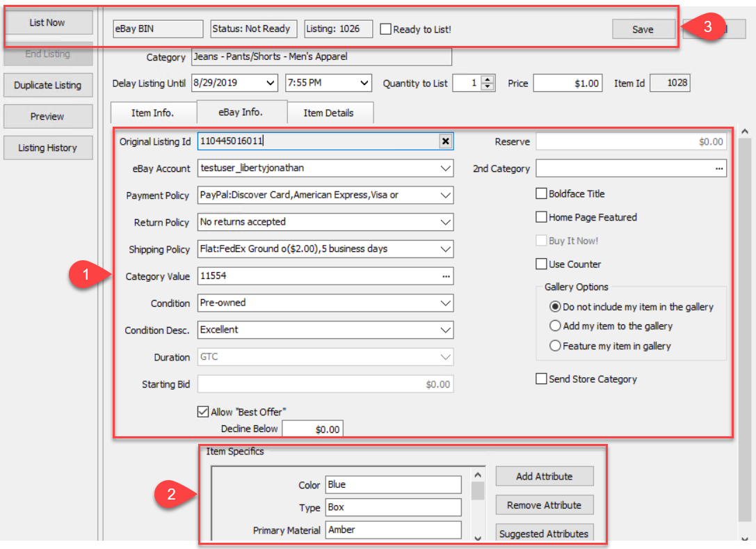
Task: Decrease Quantity to List with down arrow
Action: tap(488, 87)
